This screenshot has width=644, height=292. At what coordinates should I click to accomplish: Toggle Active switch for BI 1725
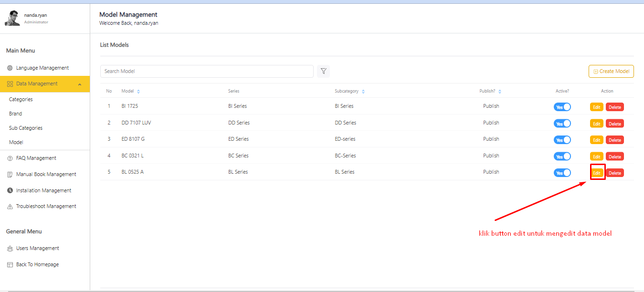pyautogui.click(x=562, y=107)
